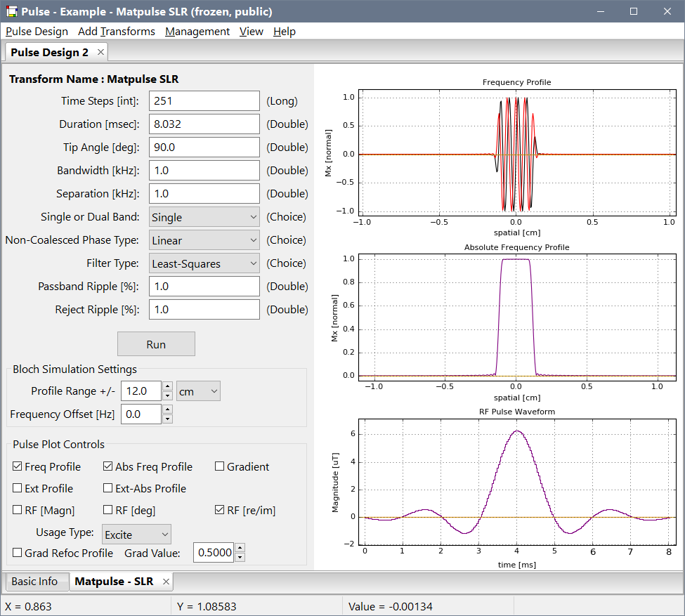Expand the Single or Dual Band dropdown
The image size is (685, 616).
tap(204, 217)
